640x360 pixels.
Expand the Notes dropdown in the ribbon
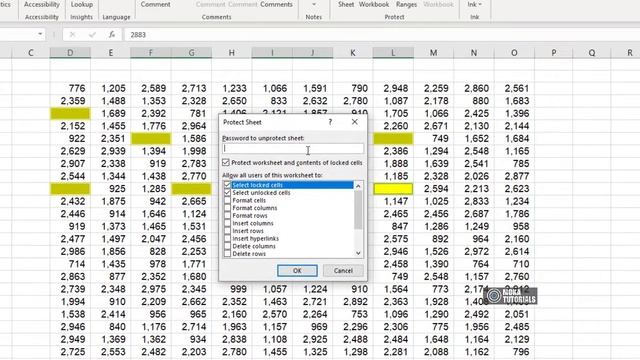[x=313, y=4]
